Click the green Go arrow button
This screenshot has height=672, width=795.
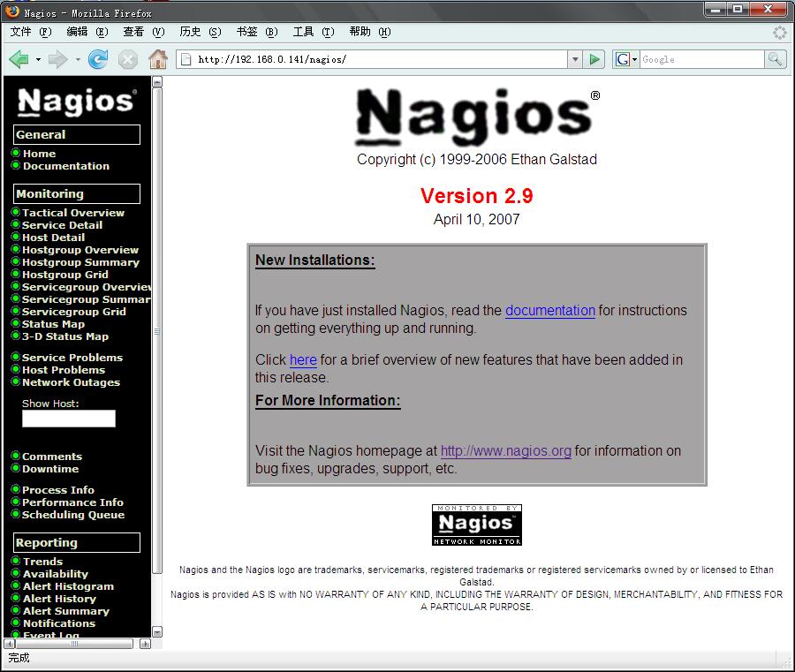594,59
